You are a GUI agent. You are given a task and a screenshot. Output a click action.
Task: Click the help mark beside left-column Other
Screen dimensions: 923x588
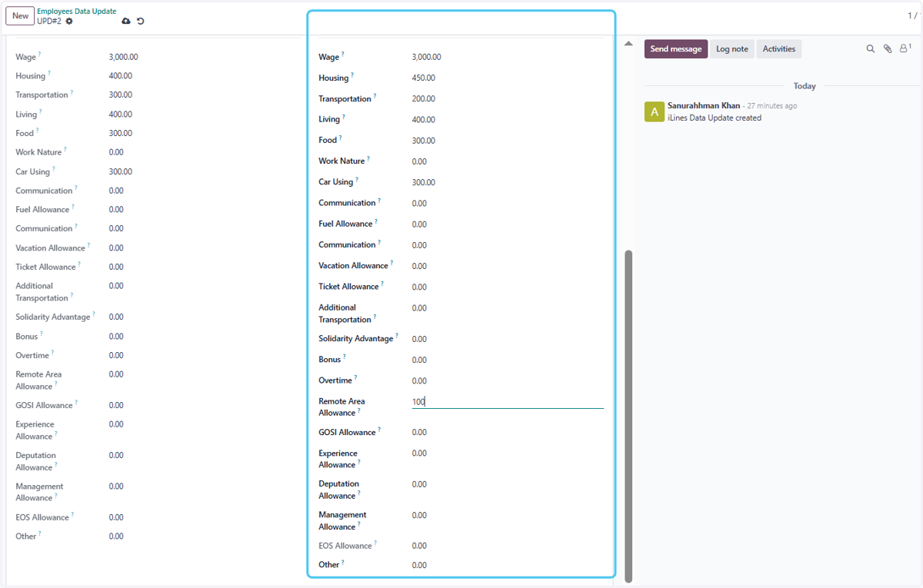(40, 533)
